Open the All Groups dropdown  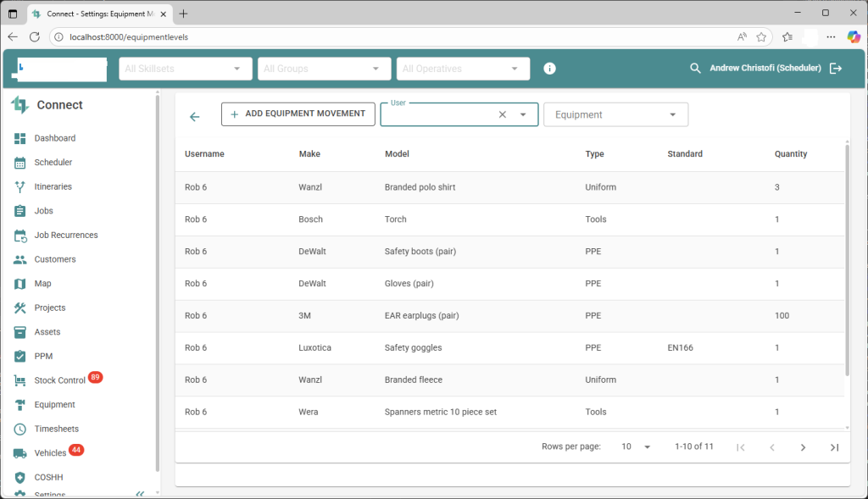point(325,69)
